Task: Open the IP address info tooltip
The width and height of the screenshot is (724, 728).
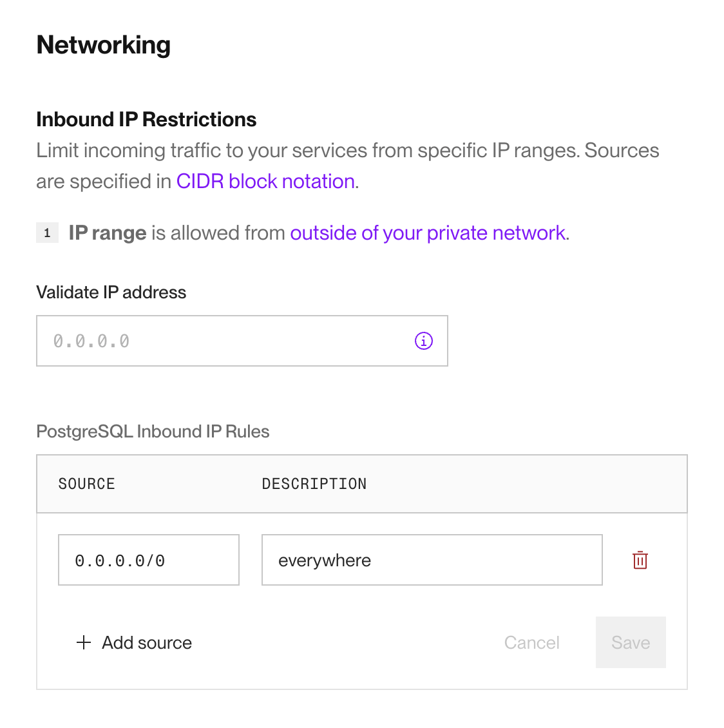Action: pyautogui.click(x=423, y=341)
